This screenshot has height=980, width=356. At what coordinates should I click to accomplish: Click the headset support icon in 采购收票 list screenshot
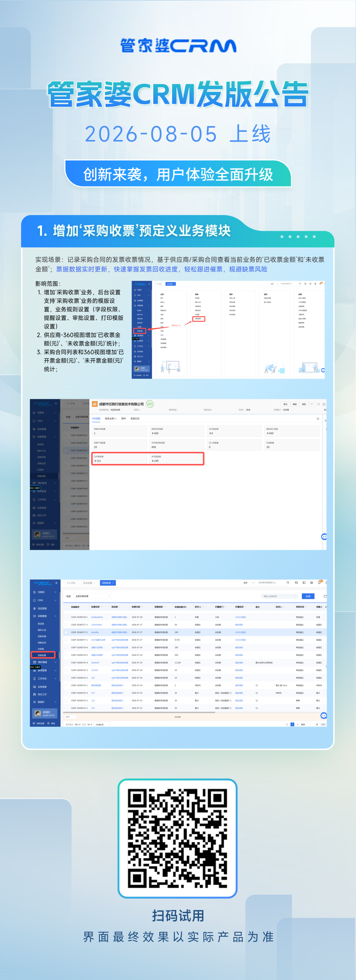(296, 582)
